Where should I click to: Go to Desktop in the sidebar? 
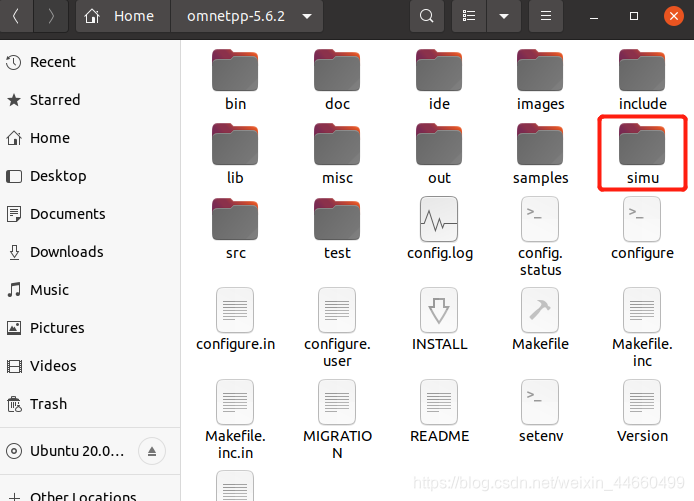click(90, 176)
